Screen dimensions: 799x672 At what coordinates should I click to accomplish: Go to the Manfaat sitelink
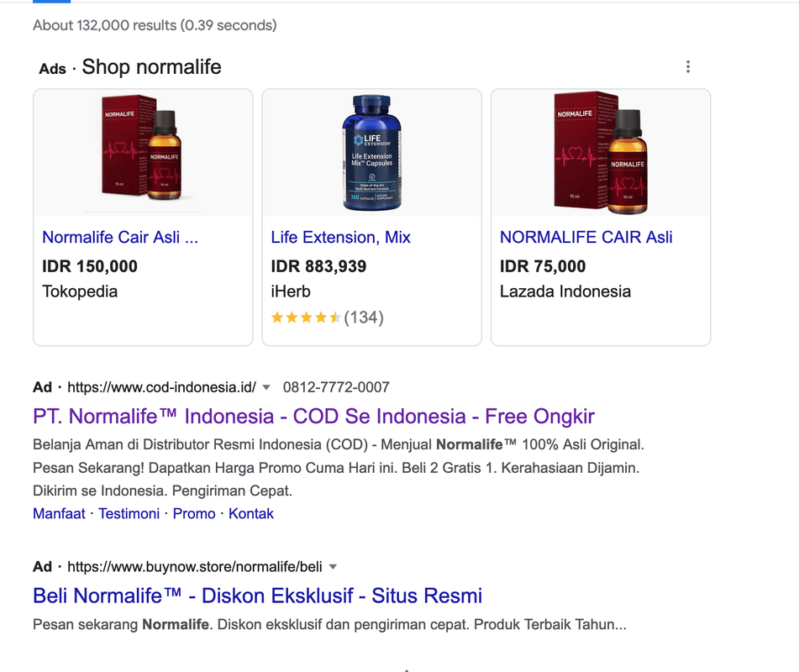click(59, 513)
